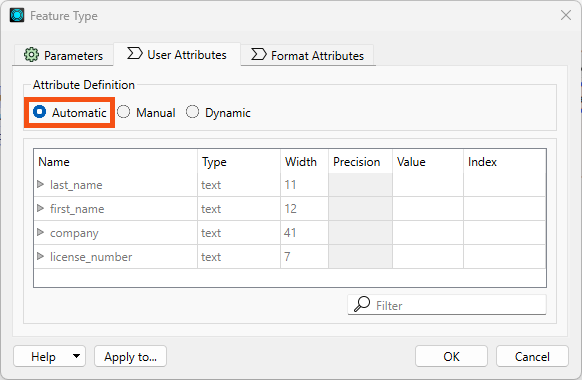Click the Name column header
582x380 pixels.
[x=115, y=162]
